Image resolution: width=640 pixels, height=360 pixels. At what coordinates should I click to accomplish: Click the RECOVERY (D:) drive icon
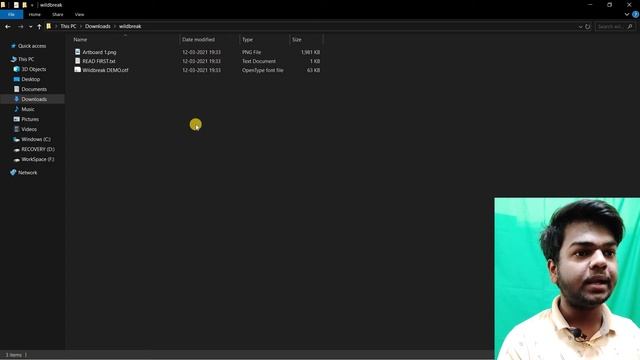coord(17,149)
